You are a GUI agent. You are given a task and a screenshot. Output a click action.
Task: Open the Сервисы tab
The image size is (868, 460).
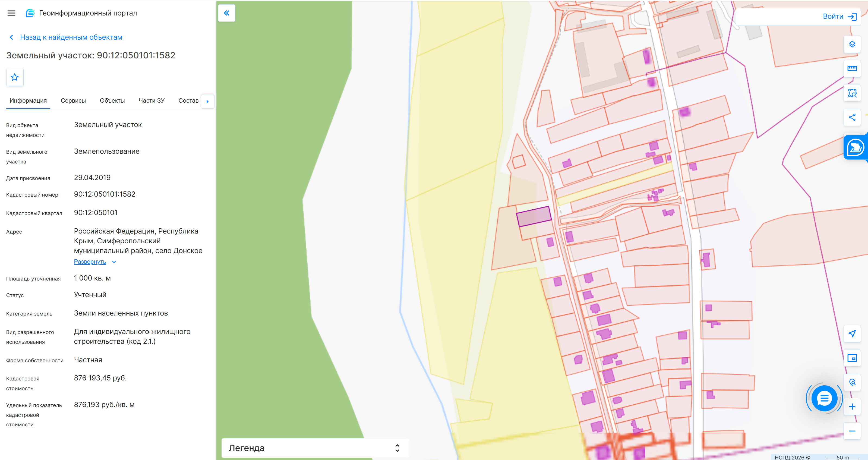(73, 101)
